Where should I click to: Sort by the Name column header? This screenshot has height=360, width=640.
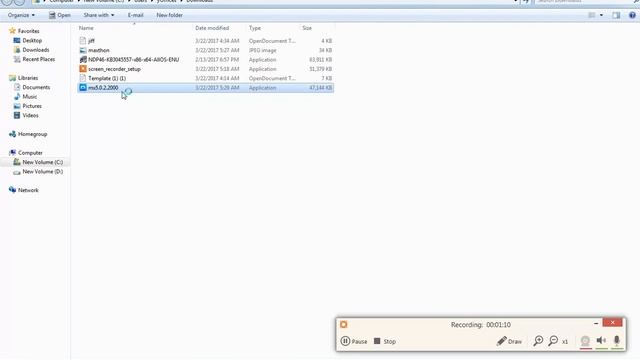pyautogui.click(x=86, y=28)
